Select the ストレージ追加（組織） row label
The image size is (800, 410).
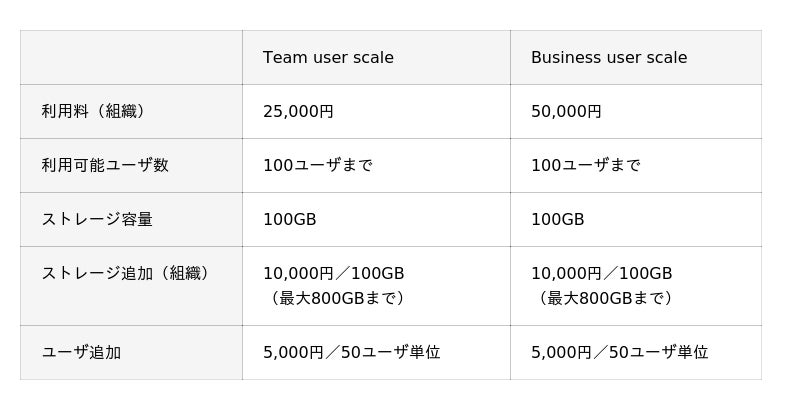click(125, 273)
